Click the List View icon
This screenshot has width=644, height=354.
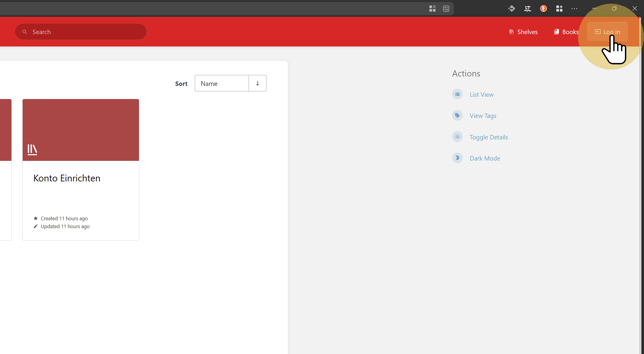point(457,94)
